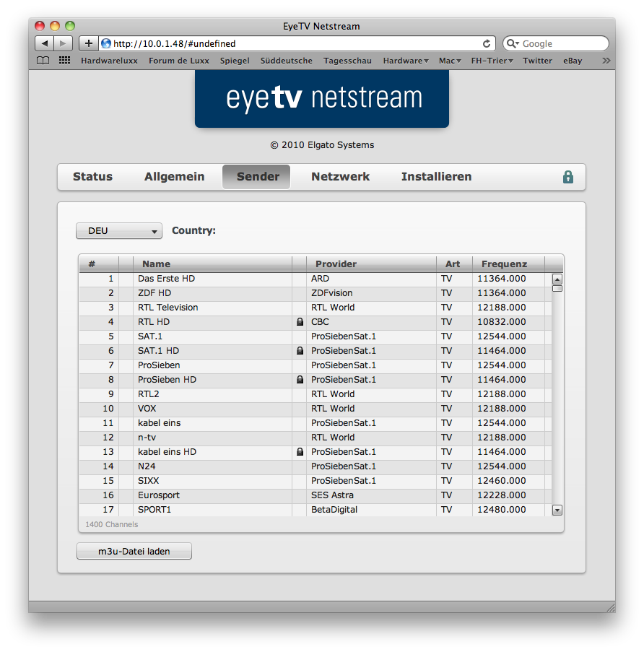644x652 pixels.
Task: Click the green padlock icon in tab bar
Action: click(568, 177)
